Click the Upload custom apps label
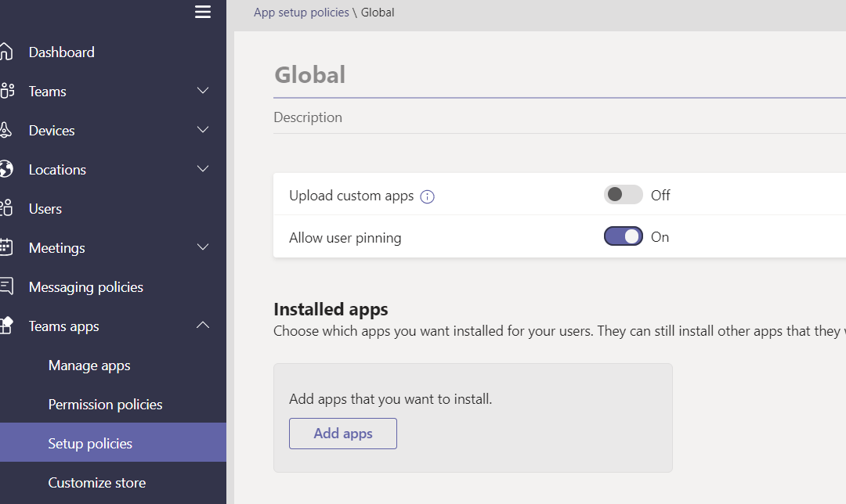 [351, 196]
